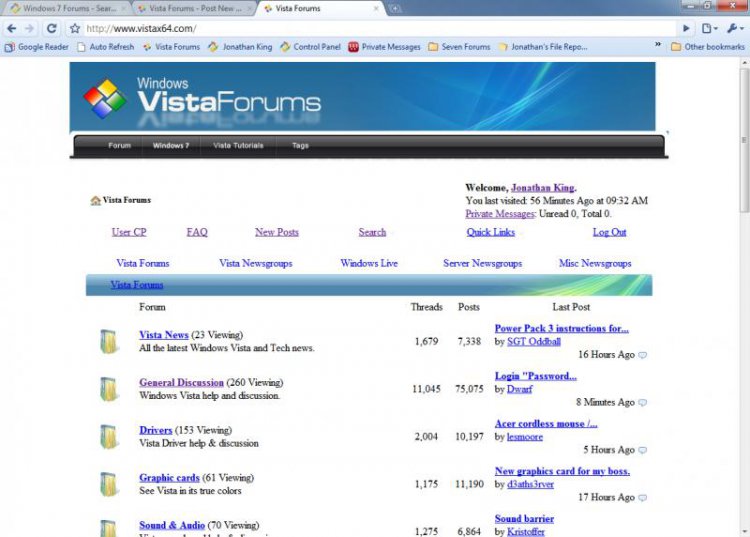Open the Auto Refresh bookmark
Viewport: 750px width, 537px height.
pyautogui.click(x=106, y=47)
